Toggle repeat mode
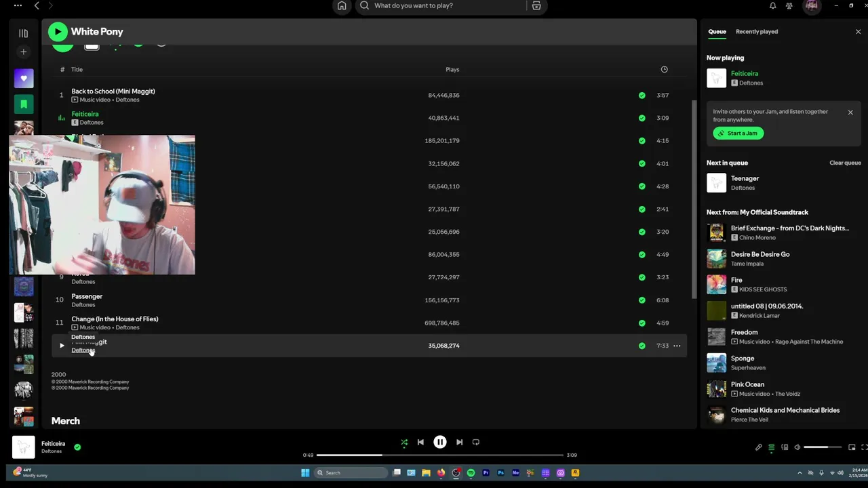868x488 pixels. pos(476,442)
